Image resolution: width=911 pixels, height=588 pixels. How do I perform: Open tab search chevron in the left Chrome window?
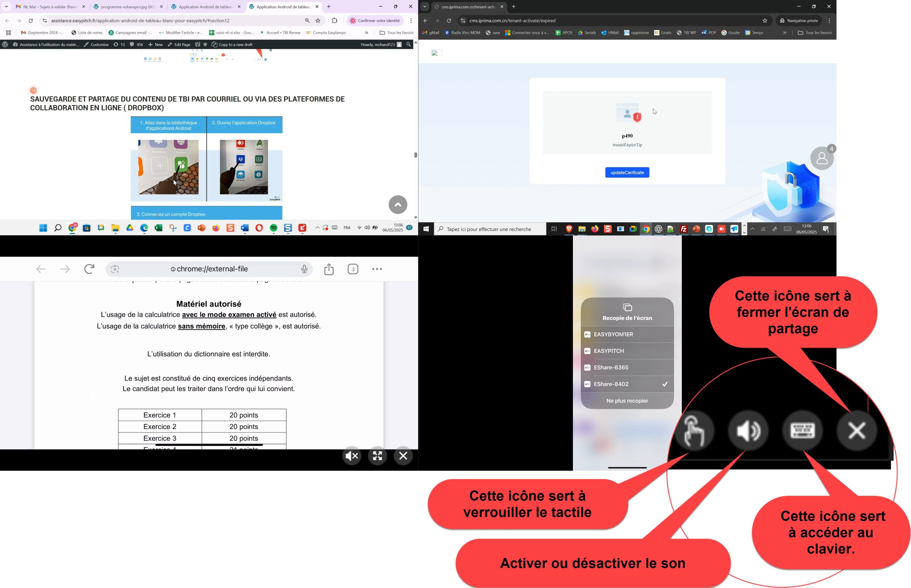point(6,6)
